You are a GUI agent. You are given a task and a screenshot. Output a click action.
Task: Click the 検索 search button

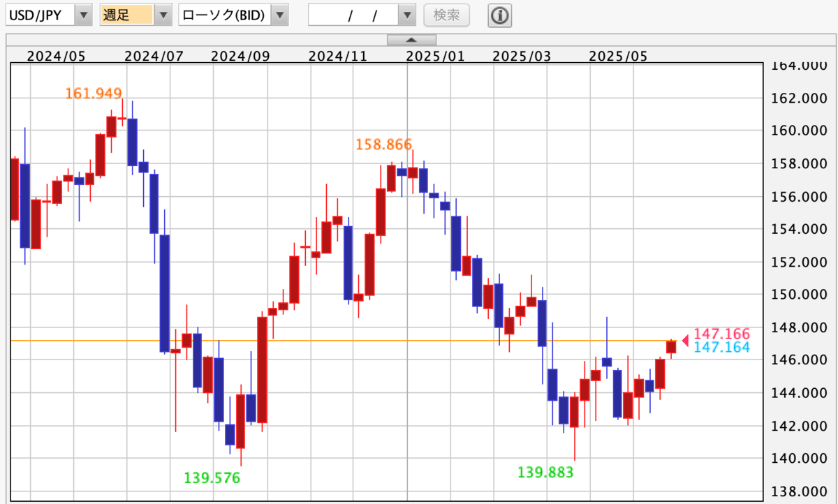[x=447, y=15]
